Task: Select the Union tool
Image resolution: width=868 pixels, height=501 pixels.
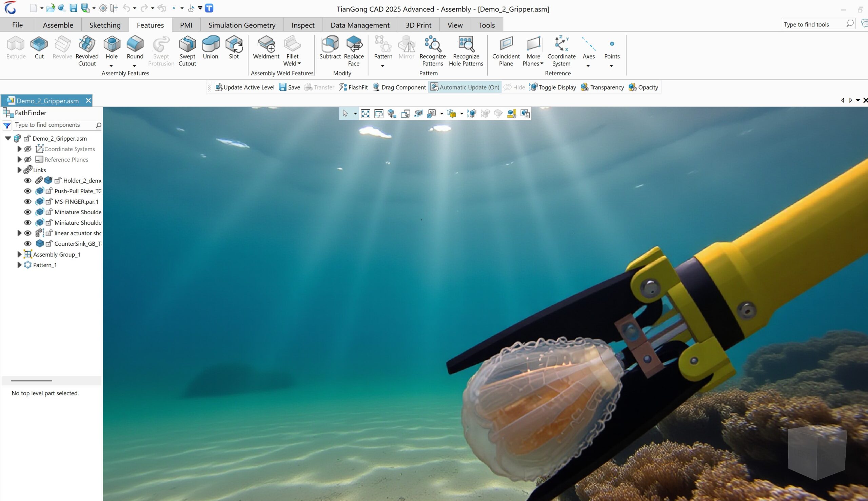Action: click(x=210, y=47)
